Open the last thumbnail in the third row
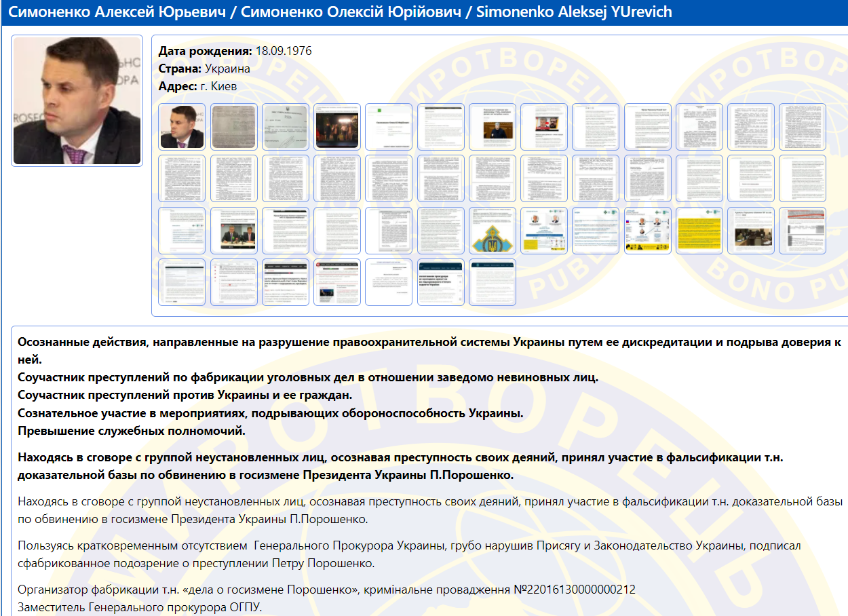The height and width of the screenshot is (616, 848). [803, 231]
